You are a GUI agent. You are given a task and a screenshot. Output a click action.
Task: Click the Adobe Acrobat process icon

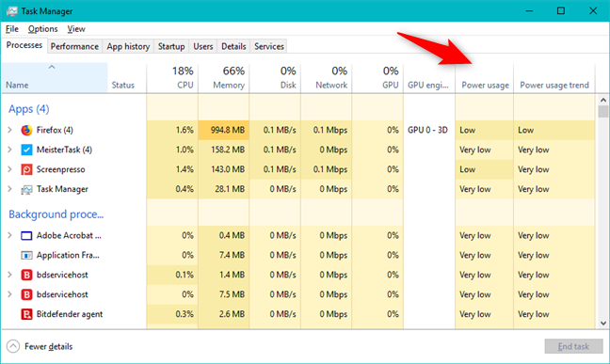pyautogui.click(x=26, y=236)
